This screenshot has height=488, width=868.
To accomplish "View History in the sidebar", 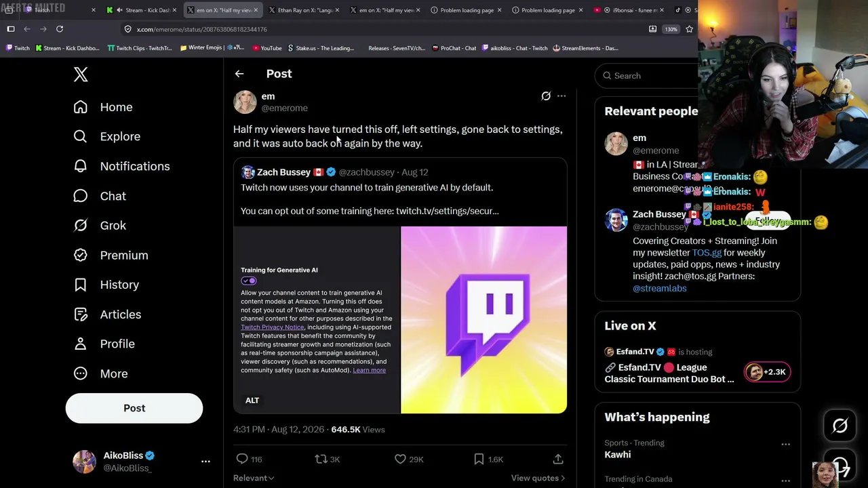I will [106, 285].
